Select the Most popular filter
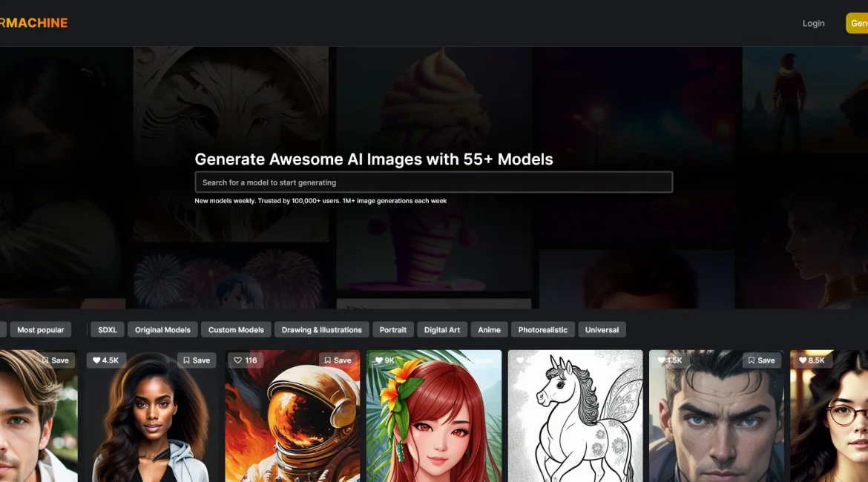868x482 pixels. tap(40, 330)
